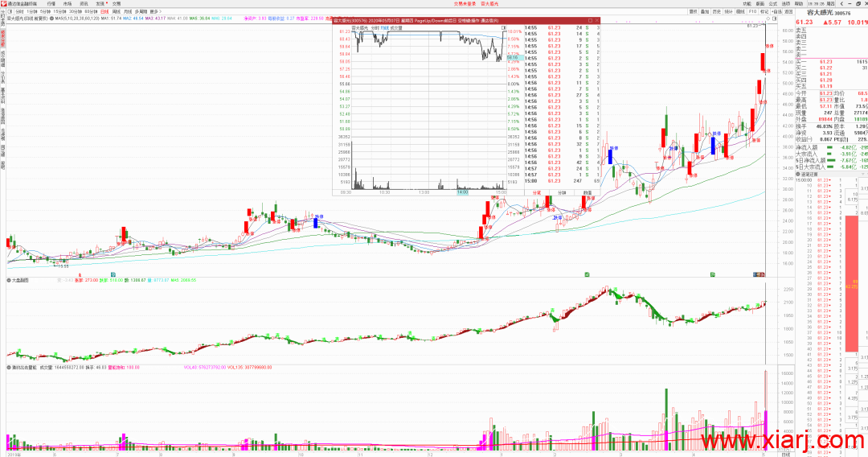Open the 市场 menu

point(68,4)
